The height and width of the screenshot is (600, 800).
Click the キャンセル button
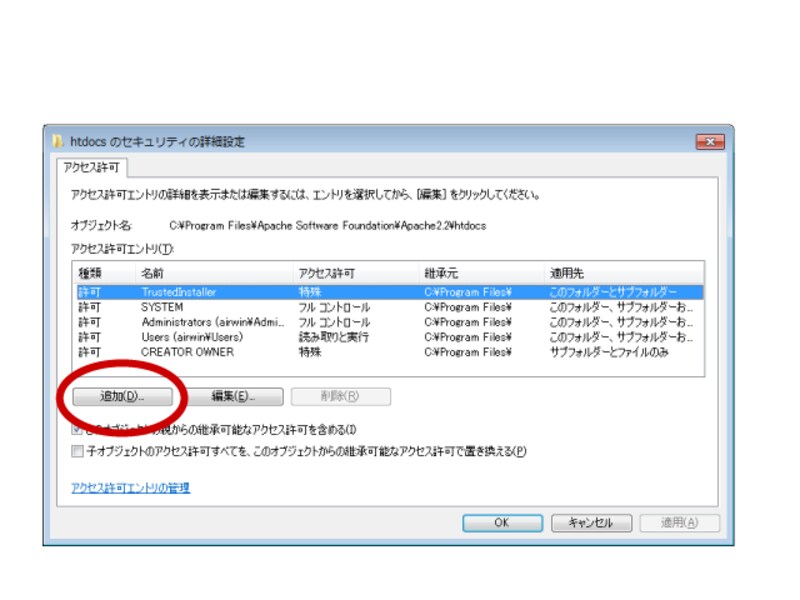pos(594,522)
